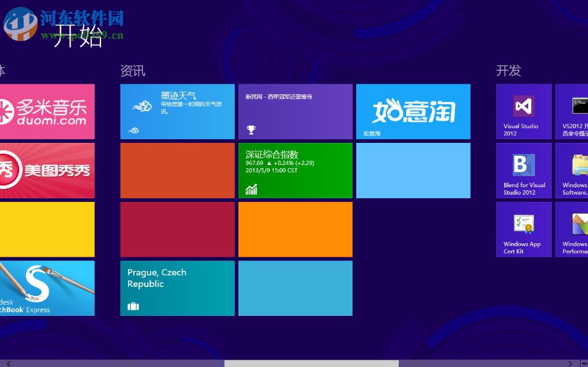
Task: Open the Prague, Czech Republic travel tile
Action: tap(177, 288)
